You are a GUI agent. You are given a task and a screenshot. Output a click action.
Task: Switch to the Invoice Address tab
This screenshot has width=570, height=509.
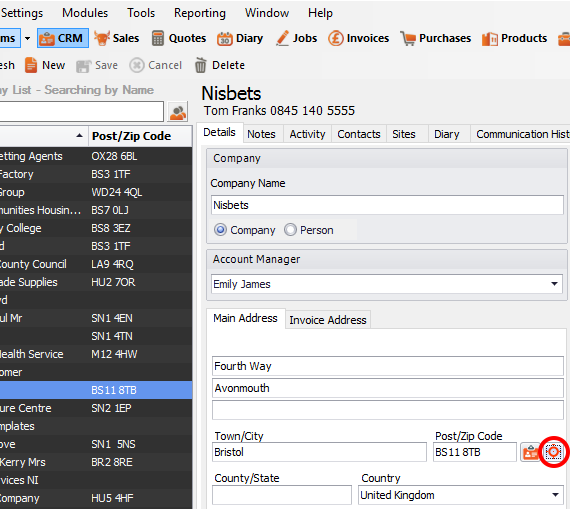pyautogui.click(x=328, y=320)
